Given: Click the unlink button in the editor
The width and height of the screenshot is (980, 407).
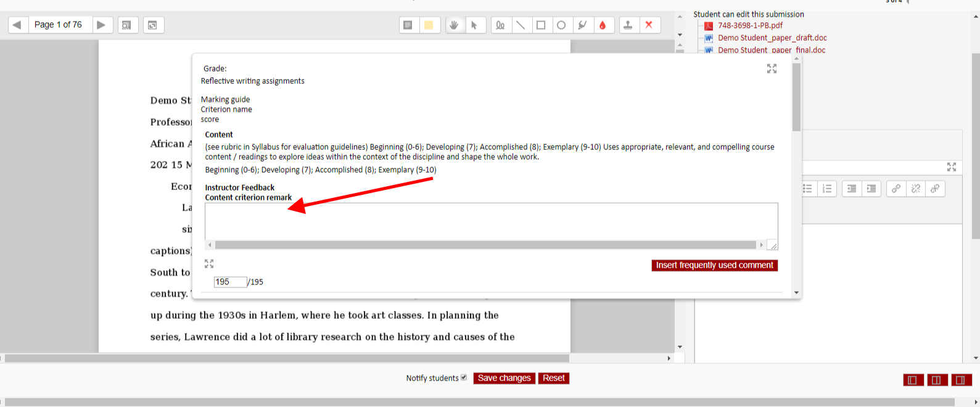Looking at the screenshot, I should (x=916, y=189).
